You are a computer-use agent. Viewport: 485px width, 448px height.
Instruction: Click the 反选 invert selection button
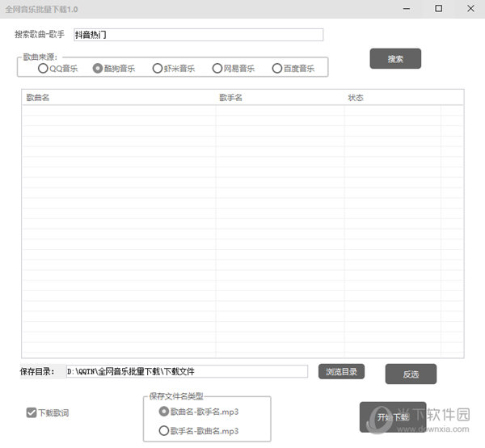pos(411,374)
